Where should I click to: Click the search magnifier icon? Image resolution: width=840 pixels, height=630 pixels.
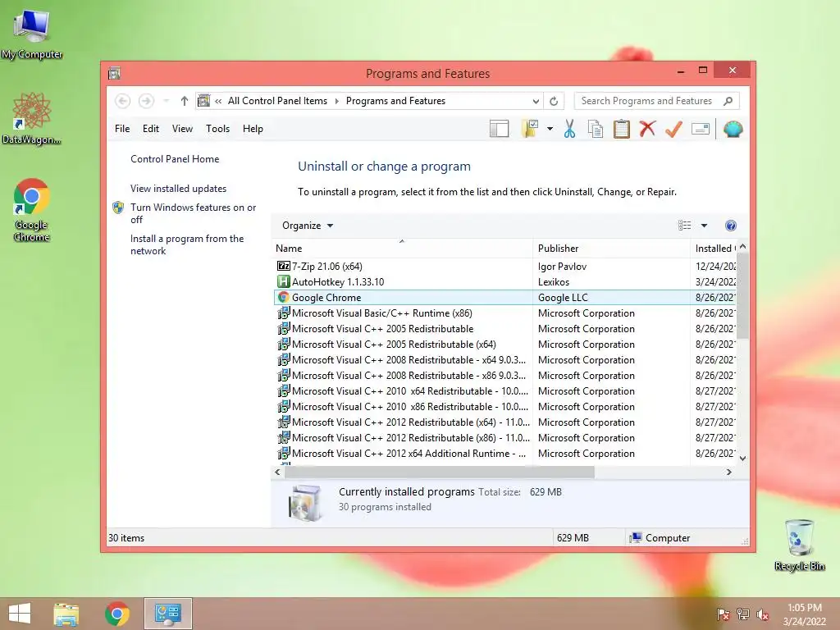[x=728, y=101]
